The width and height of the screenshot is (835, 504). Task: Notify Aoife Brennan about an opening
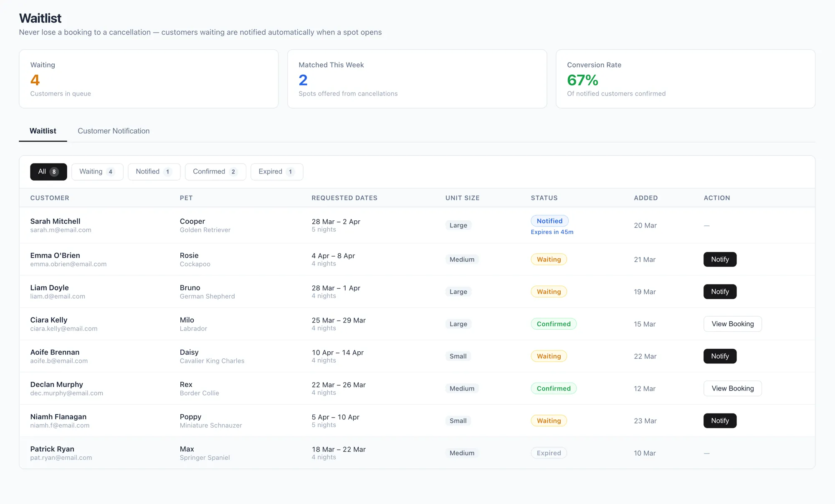(x=719, y=356)
